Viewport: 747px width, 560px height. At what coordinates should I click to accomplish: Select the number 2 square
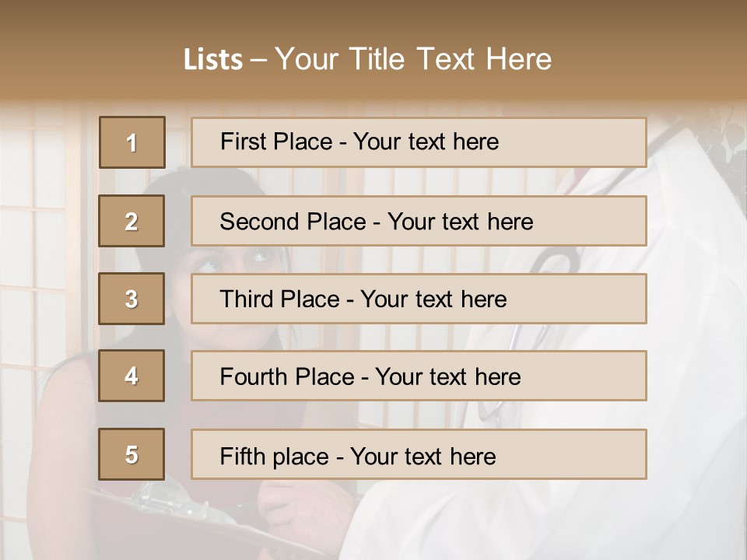132,221
